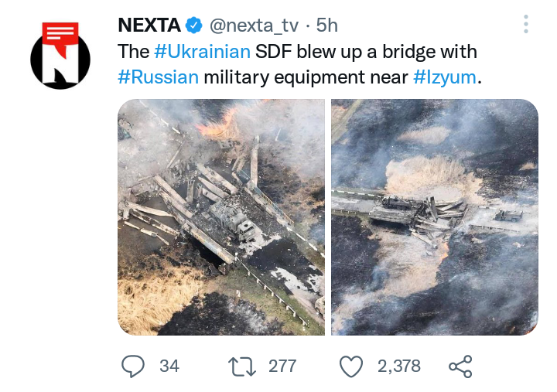This screenshot has height=392, width=557.
Task: Open the NEXTA profile avatar
Action: [60, 54]
